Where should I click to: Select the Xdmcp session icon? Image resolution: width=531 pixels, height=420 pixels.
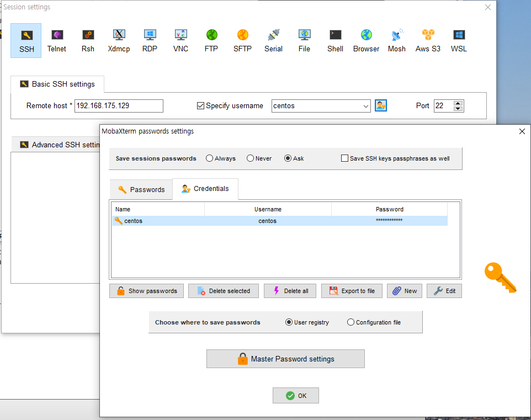pyautogui.click(x=119, y=41)
